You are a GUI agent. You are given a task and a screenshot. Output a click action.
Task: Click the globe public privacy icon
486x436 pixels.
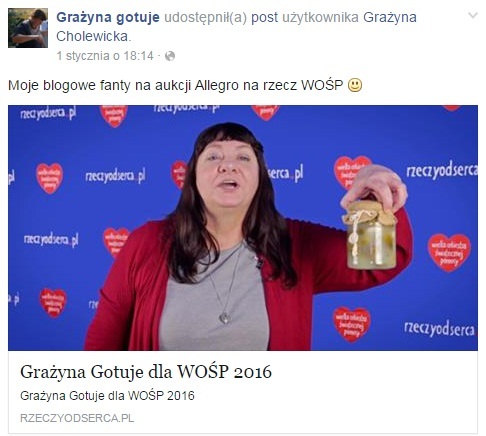point(170,56)
